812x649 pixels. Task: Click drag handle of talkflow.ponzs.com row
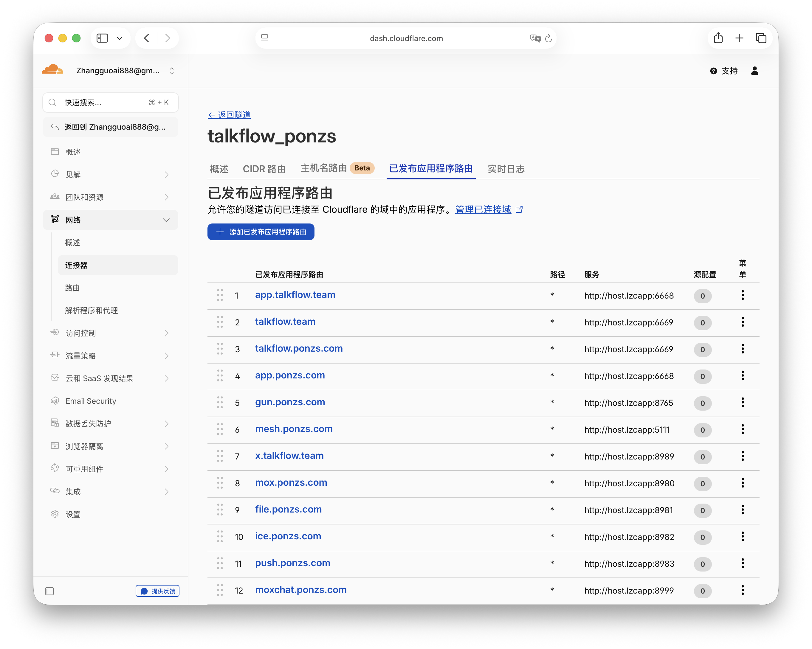click(x=220, y=349)
